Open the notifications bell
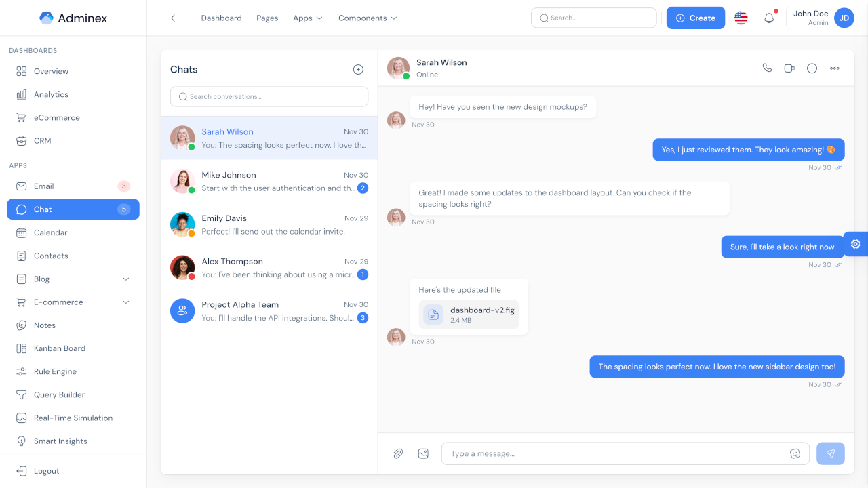Viewport: 868px width, 488px height. (769, 18)
